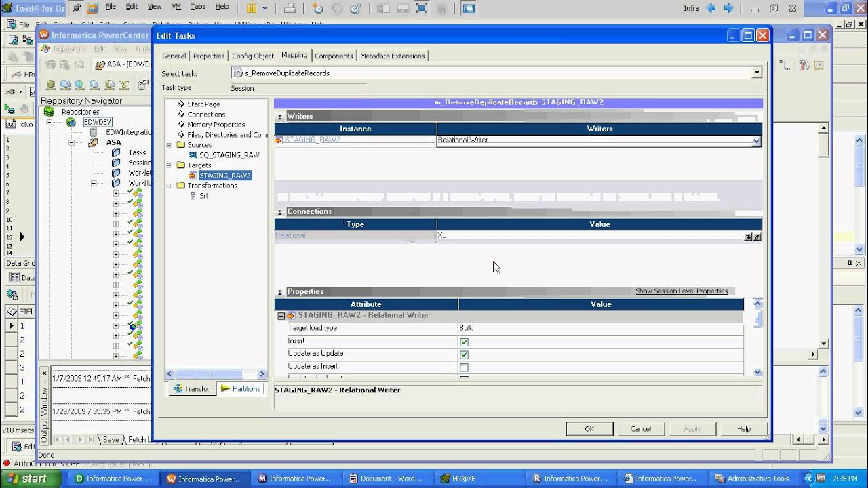Click the Toad run script icon
Screen dimensions: 868x488
pyautogui.click(x=9, y=108)
